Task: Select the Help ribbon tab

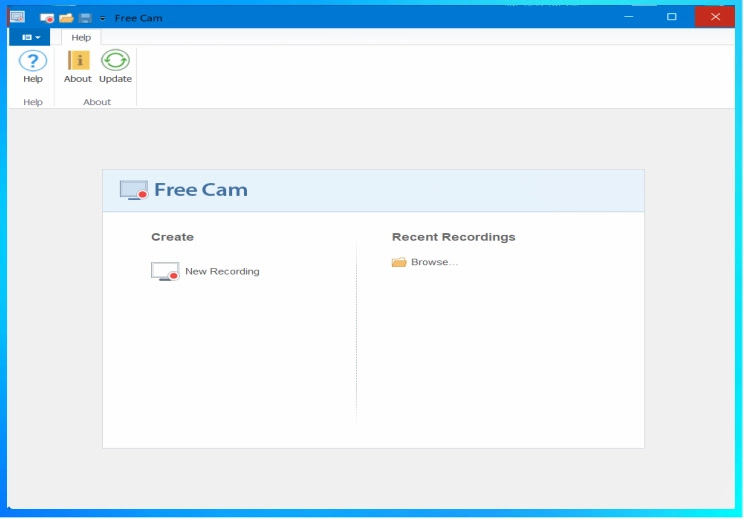Action: [x=81, y=37]
